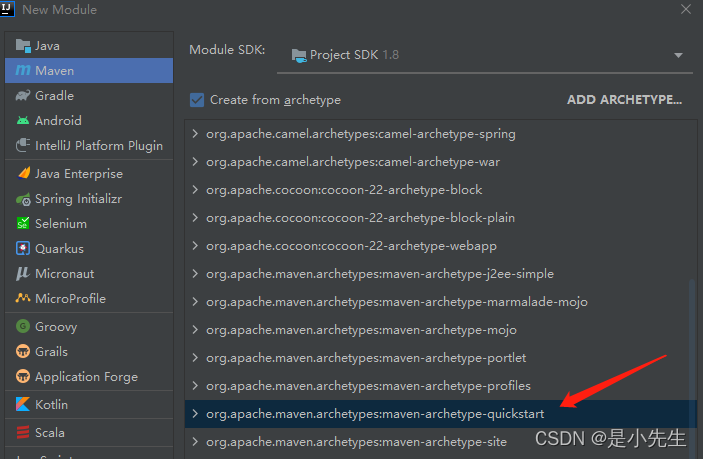Select Scala label in sidebar
This screenshot has height=459, width=703.
click(49, 433)
